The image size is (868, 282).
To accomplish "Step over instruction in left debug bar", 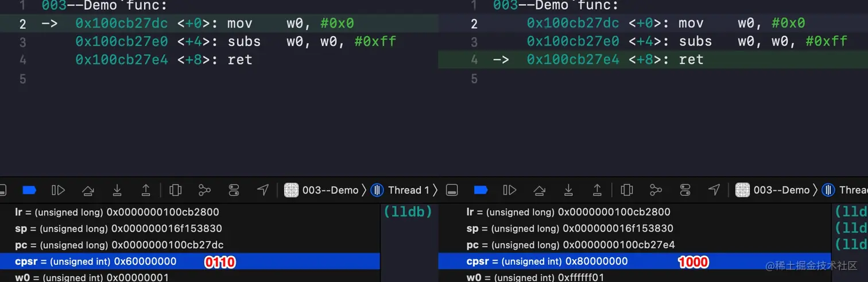I will point(88,190).
